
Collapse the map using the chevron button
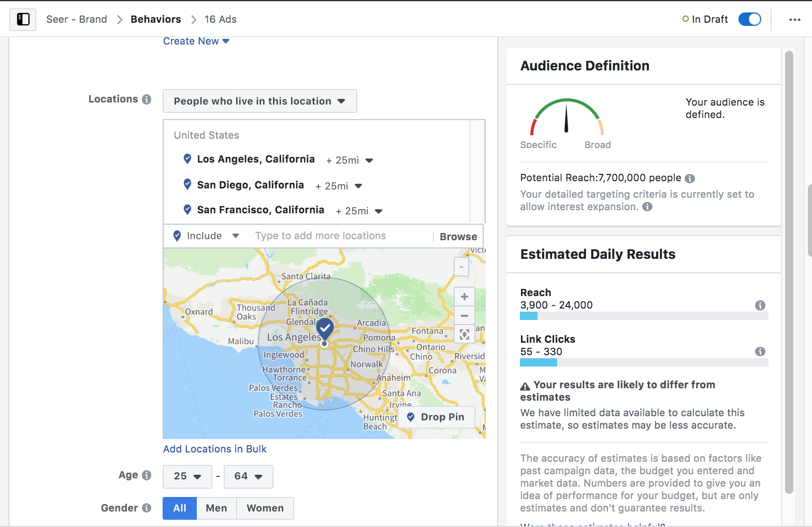tap(461, 268)
